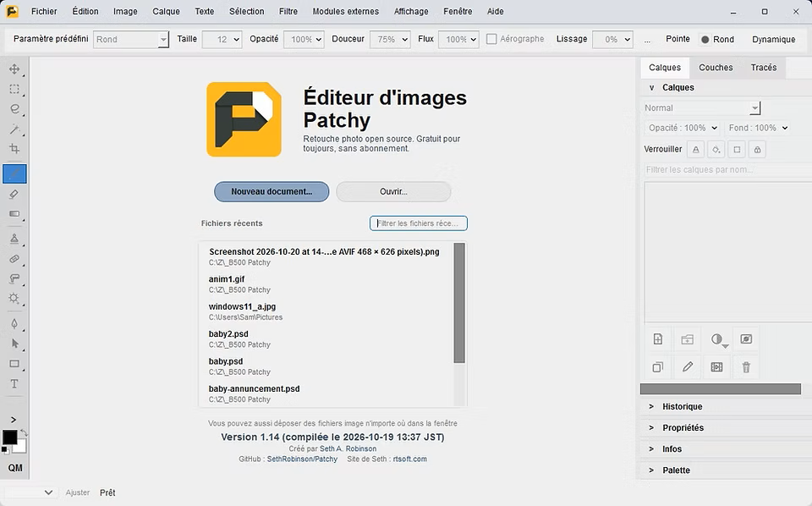This screenshot has width=812, height=506.
Task: Select the Rectangle shape tool
Action: point(14,364)
